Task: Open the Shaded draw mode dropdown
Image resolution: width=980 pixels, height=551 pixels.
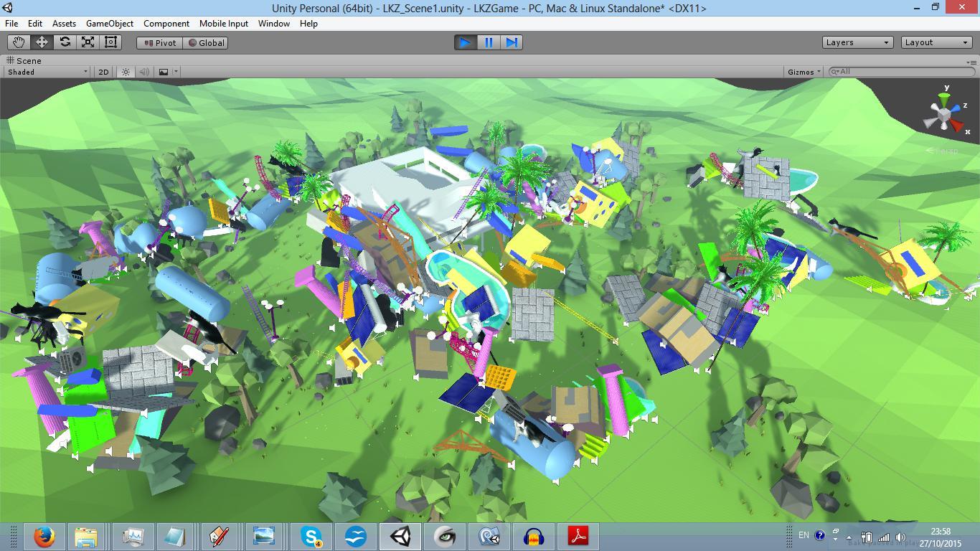Action: point(47,72)
